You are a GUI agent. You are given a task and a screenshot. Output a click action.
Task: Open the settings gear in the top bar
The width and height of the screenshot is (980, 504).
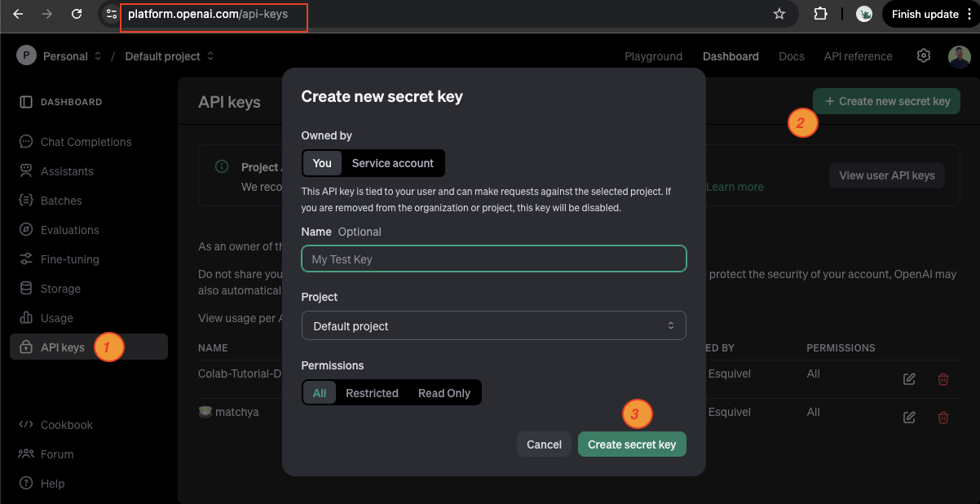click(x=923, y=55)
